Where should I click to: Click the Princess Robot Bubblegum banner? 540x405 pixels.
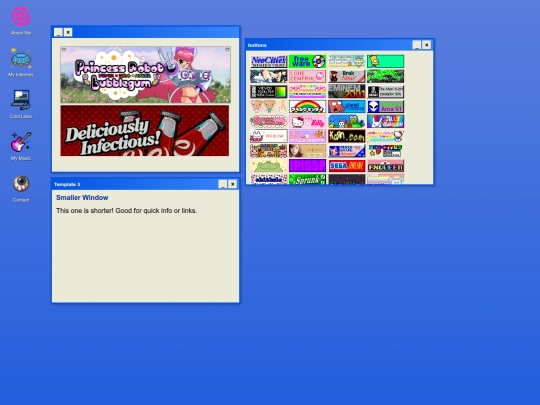[145, 75]
